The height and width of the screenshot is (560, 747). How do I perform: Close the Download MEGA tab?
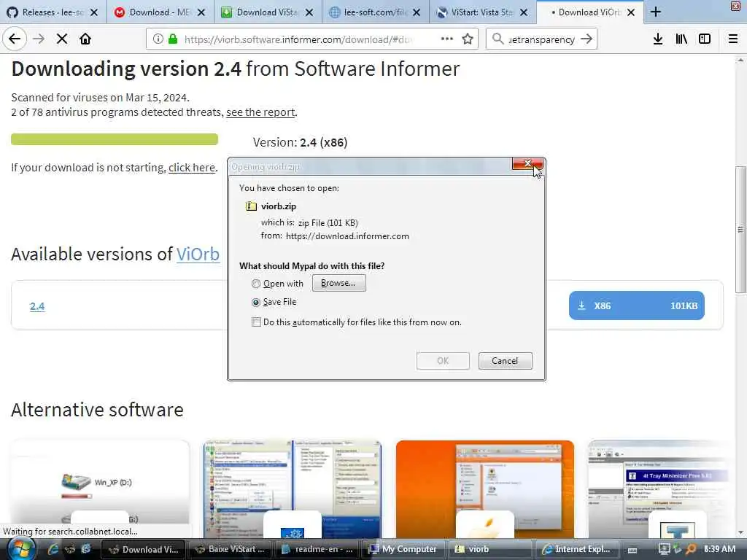click(201, 12)
